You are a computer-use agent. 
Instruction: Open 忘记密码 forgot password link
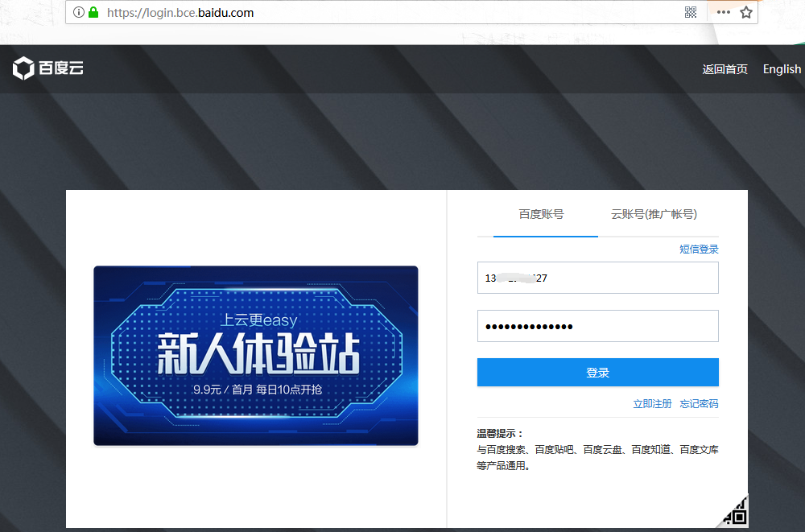699,404
